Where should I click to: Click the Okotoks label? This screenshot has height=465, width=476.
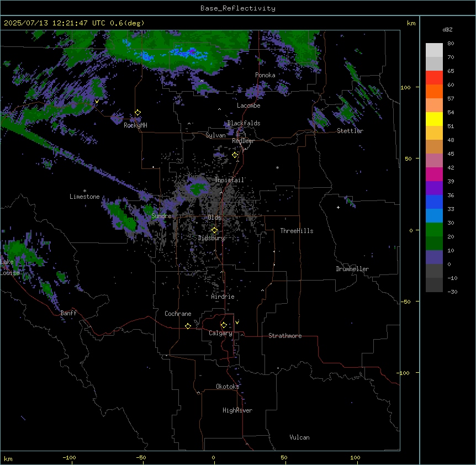point(228,387)
